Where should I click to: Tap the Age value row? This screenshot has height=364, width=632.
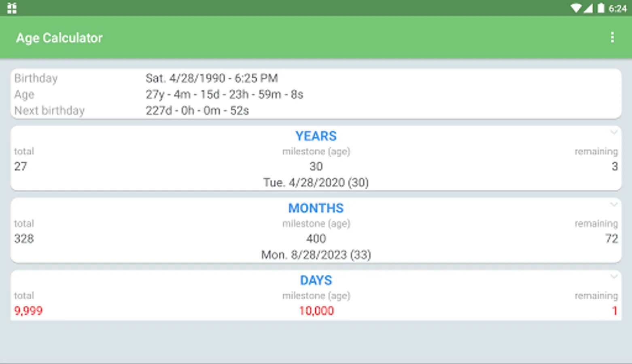(224, 94)
